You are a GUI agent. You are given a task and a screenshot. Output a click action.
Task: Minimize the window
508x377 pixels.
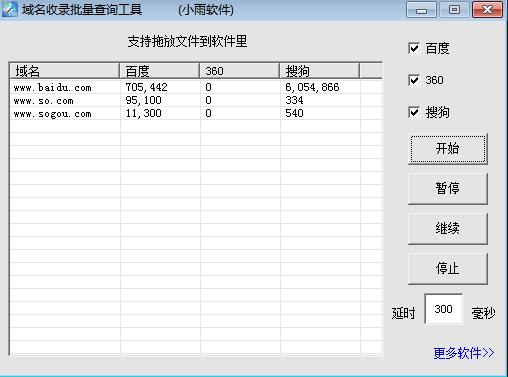pyautogui.click(x=421, y=10)
